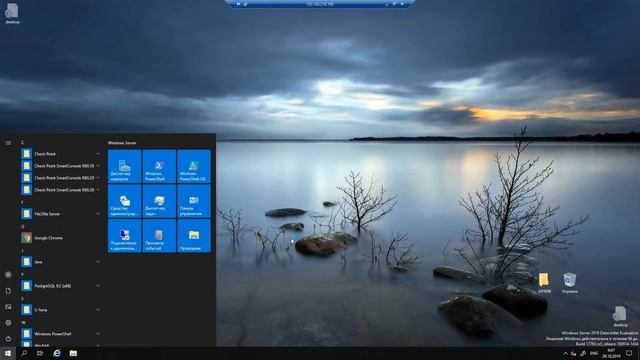
Task: Open the Просмотр событий tile
Action: tap(159, 236)
